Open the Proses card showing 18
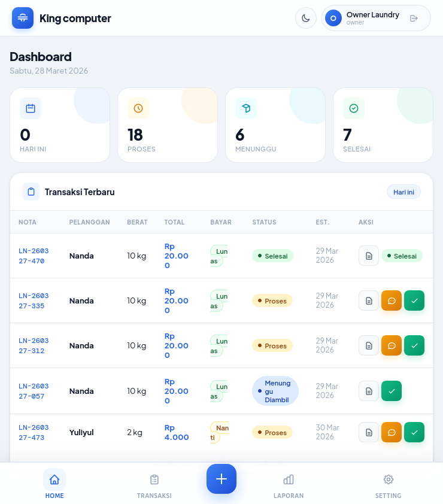The image size is (443, 504). (x=168, y=125)
